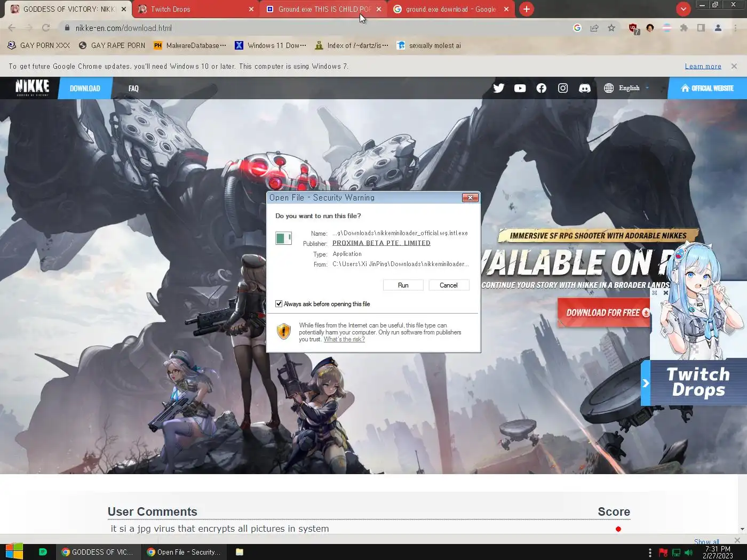This screenshot has width=747, height=560.
Task: Toggle the Chrome side panel icon
Action: [701, 28]
